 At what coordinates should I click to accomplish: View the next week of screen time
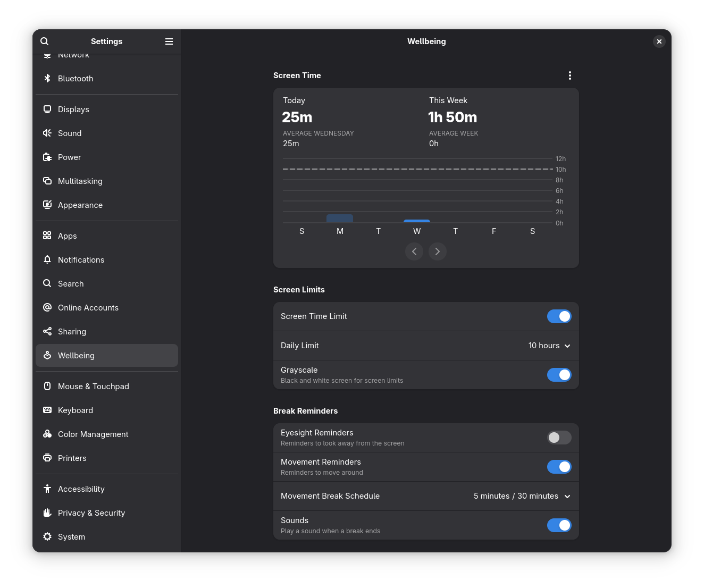tap(438, 251)
